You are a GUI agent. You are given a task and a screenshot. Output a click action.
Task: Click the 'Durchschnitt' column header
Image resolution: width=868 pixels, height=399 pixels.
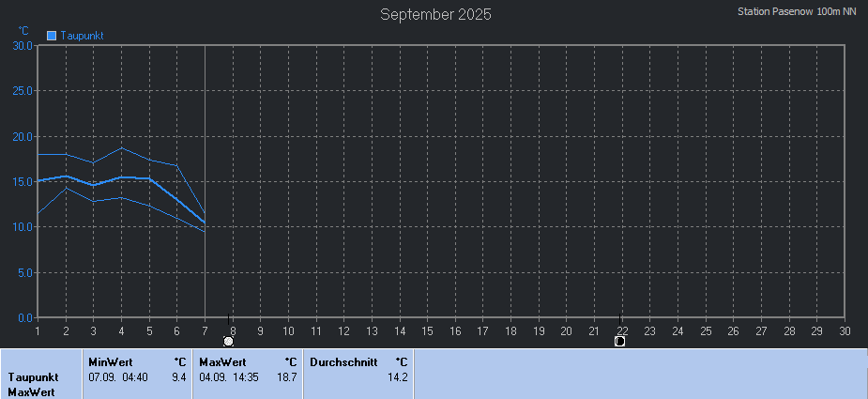[x=343, y=362]
